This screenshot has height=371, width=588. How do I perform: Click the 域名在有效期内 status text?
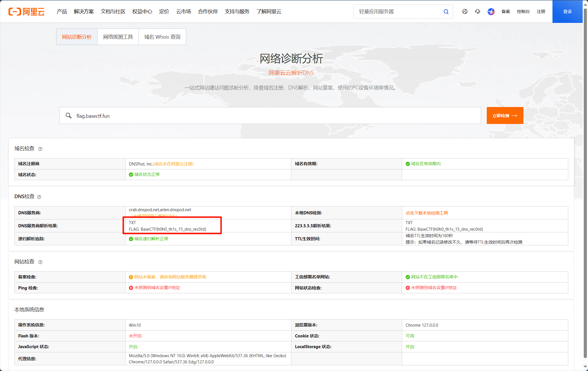(426, 164)
